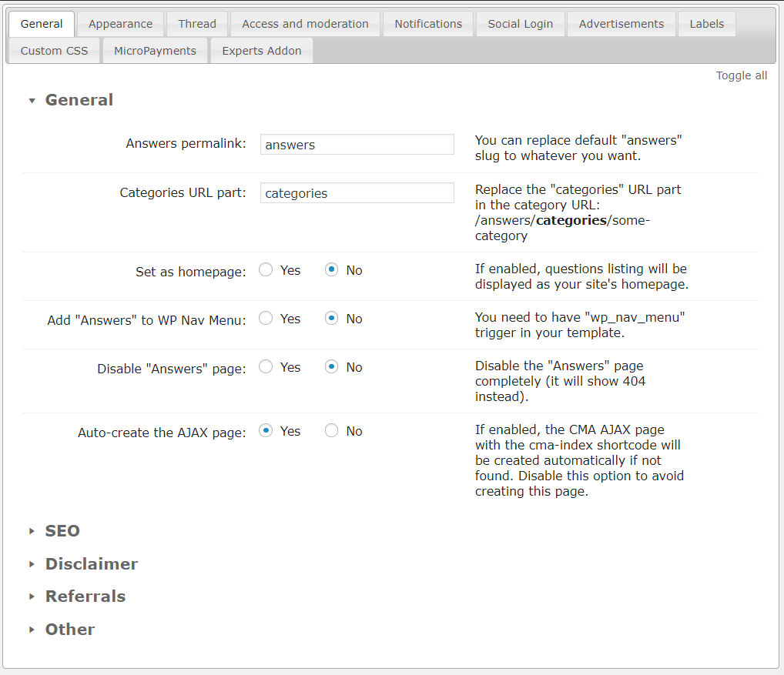The height and width of the screenshot is (675, 784).
Task: Expand the SEO section
Action: click(32, 531)
